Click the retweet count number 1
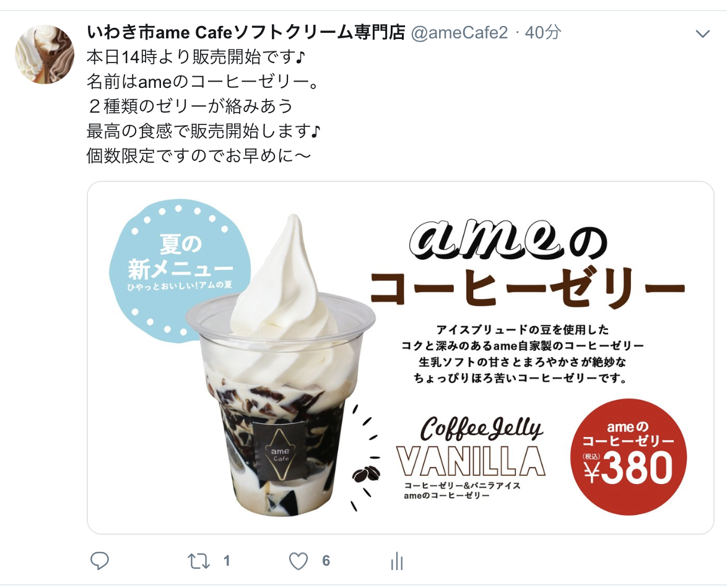 227,561
